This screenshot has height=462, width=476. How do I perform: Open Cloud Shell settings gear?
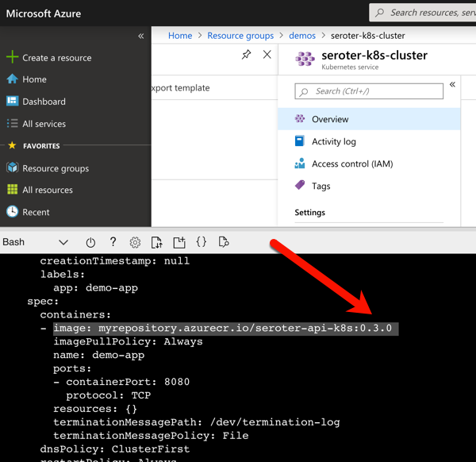tap(135, 242)
